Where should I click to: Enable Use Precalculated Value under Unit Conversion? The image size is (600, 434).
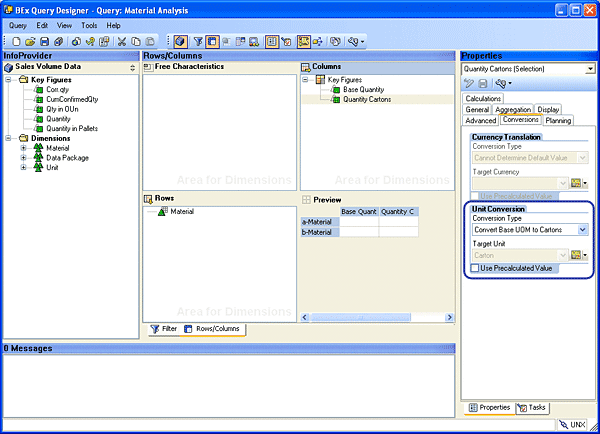475,268
